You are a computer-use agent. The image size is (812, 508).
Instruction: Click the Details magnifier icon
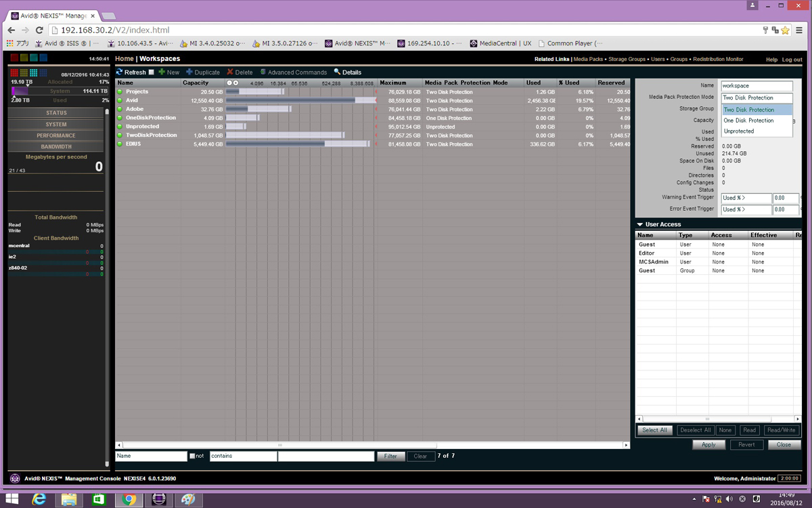pos(337,72)
